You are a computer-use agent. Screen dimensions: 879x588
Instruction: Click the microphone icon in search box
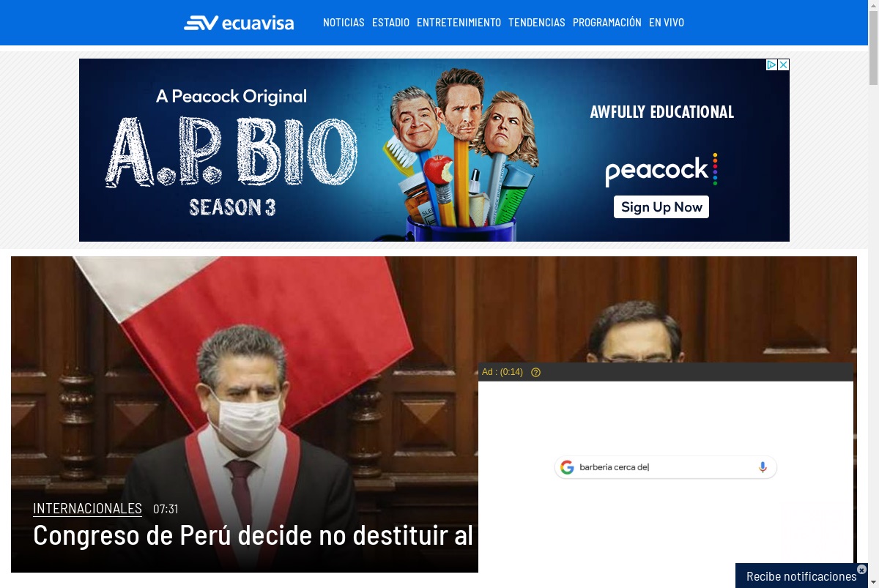click(763, 467)
